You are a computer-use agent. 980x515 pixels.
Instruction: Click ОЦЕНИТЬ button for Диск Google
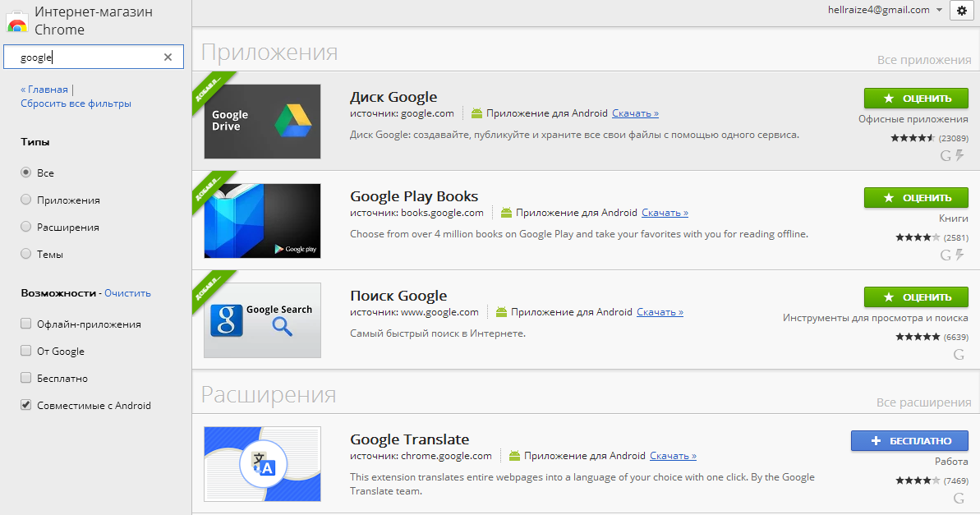click(916, 98)
